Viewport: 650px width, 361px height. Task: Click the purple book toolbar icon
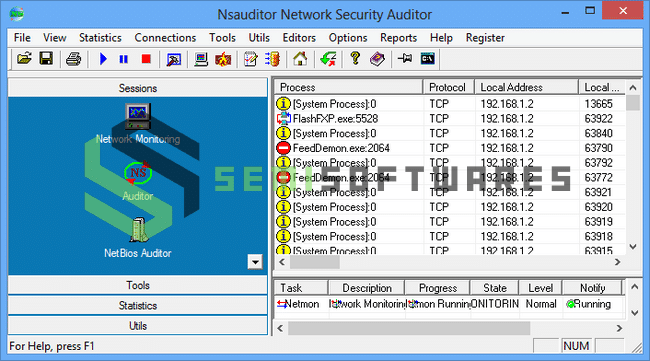pyautogui.click(x=377, y=59)
